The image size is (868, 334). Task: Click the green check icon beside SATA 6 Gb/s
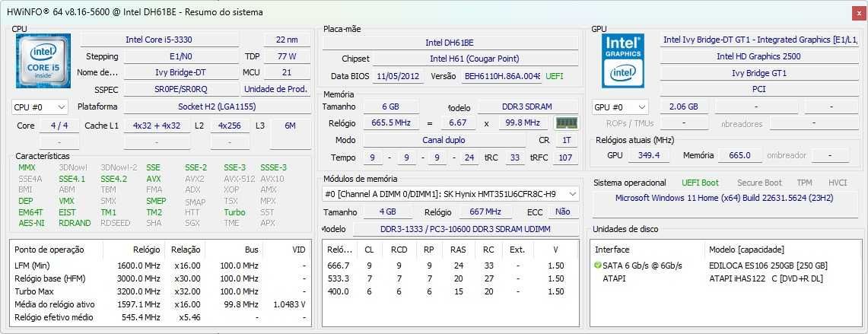tap(597, 266)
